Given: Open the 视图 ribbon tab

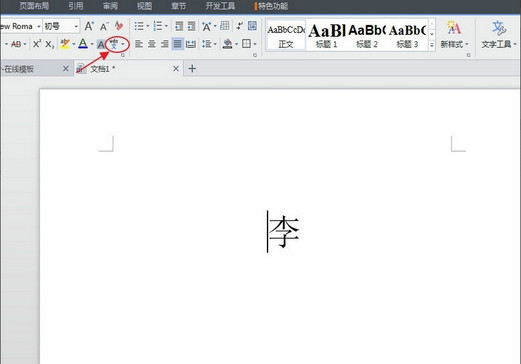Looking at the screenshot, I should click(x=144, y=6).
